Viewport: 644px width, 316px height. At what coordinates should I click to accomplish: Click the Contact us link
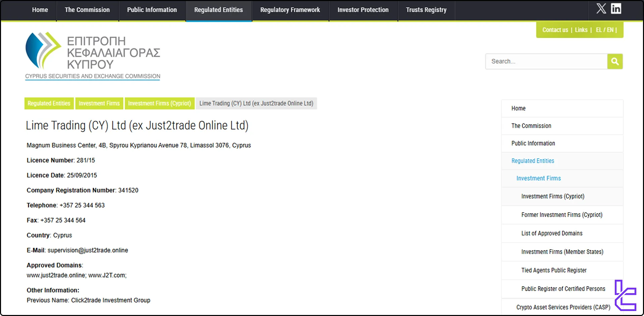point(555,30)
